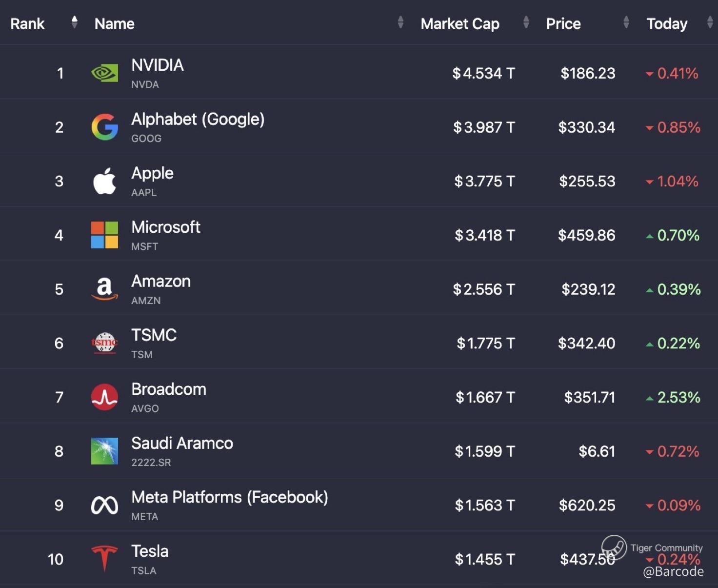Click the Saudi Aramco logo
The width and height of the screenshot is (718, 588).
(104, 451)
